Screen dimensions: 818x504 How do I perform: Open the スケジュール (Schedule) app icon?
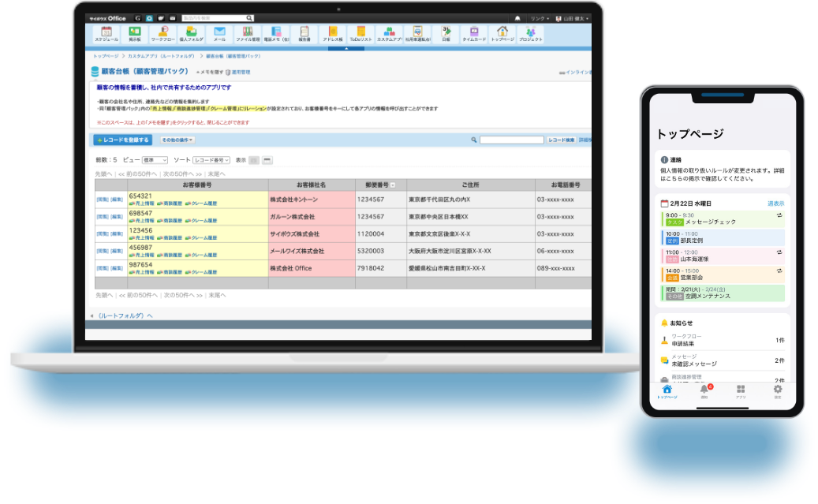[x=106, y=33]
